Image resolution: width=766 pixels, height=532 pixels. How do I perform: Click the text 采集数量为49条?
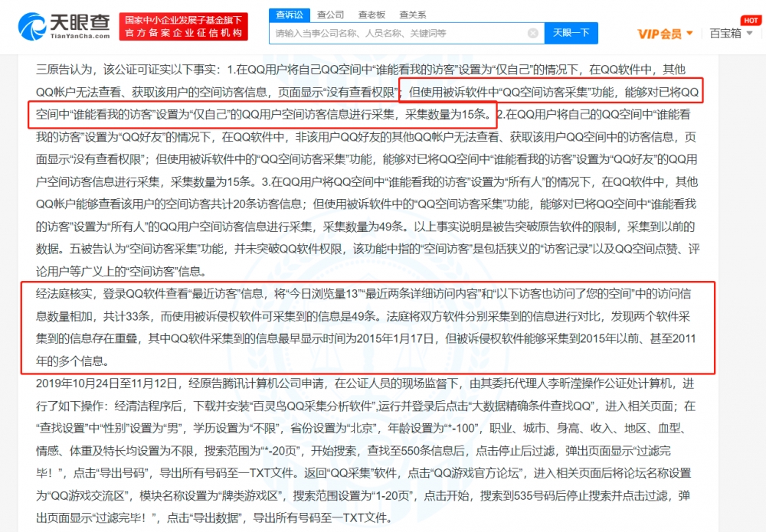(363, 227)
